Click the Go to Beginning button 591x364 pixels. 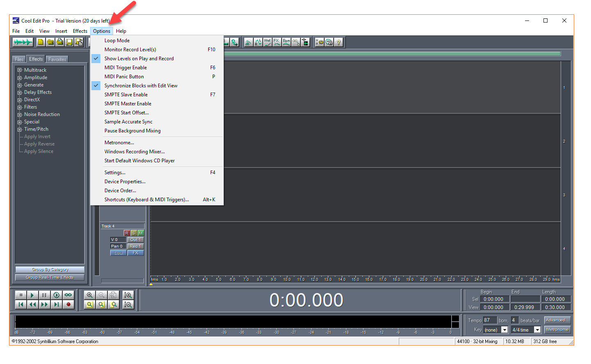[x=21, y=305]
